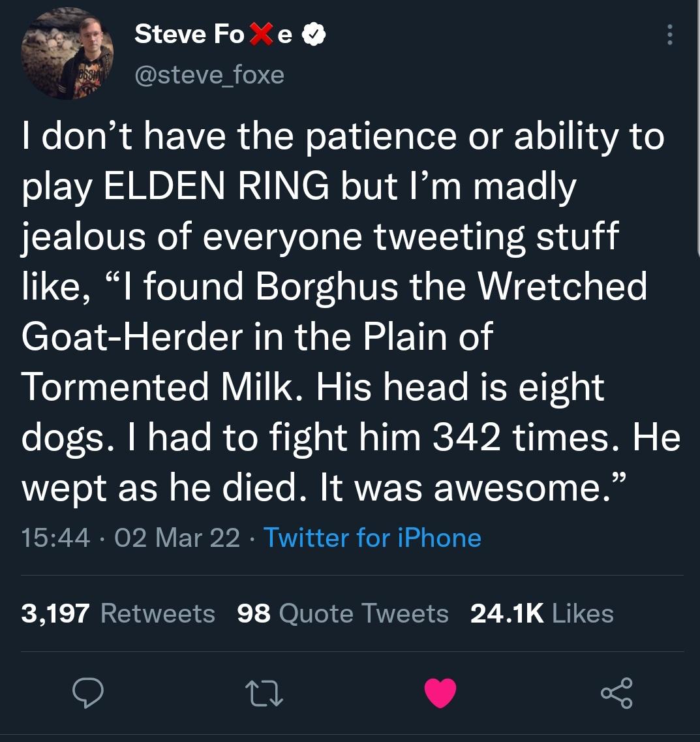The width and height of the screenshot is (700, 742).
Task: Unlike the tweet by tapping the pink heart
Action: coord(440,694)
